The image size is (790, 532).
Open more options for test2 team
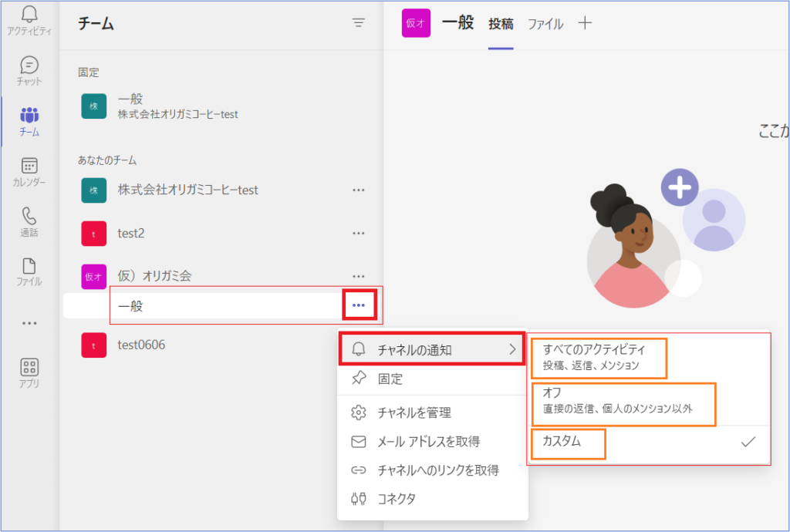(x=358, y=233)
